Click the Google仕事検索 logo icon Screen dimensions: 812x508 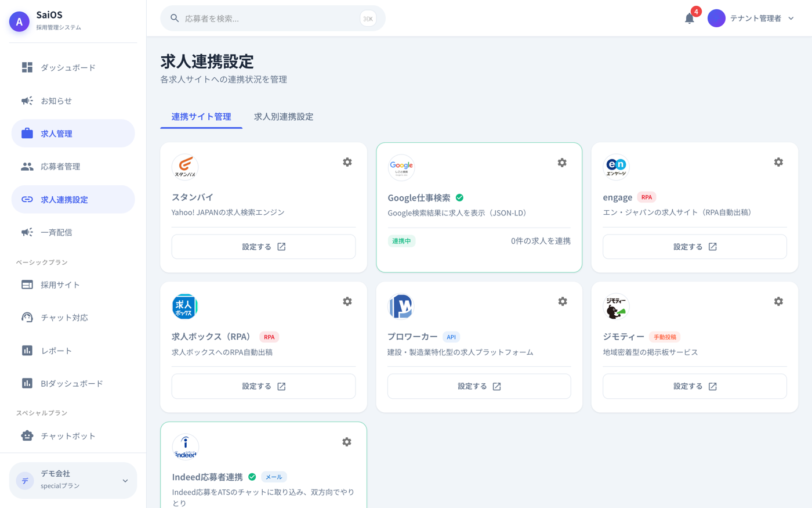point(401,168)
